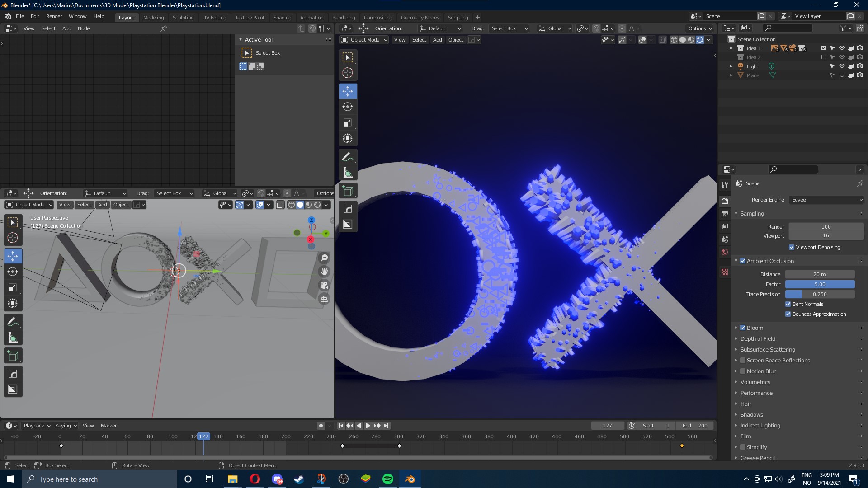
Task: Switch to rendered viewport shading in right viewport
Action: pyautogui.click(x=700, y=40)
